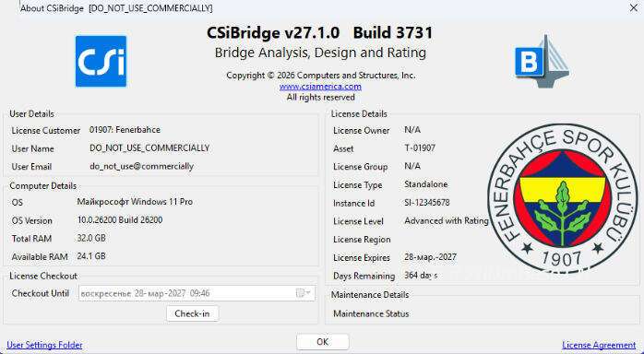Click the 'License Details' group heading
The height and width of the screenshot is (354, 644).
tap(359, 113)
